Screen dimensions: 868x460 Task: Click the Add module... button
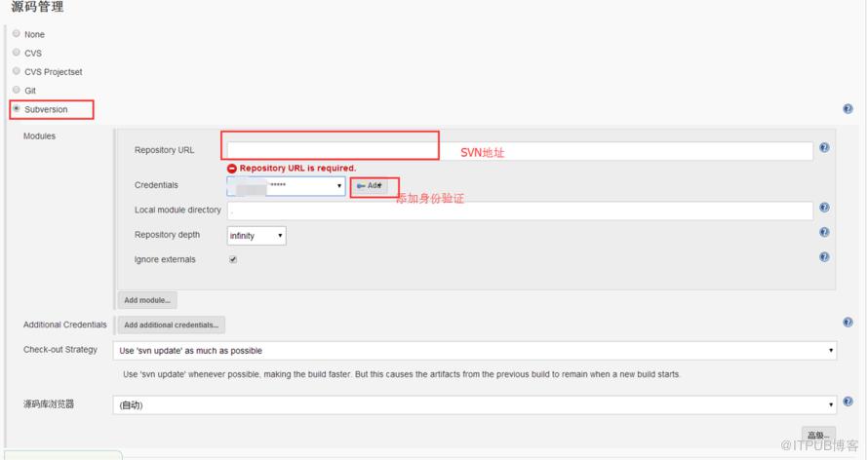[147, 300]
